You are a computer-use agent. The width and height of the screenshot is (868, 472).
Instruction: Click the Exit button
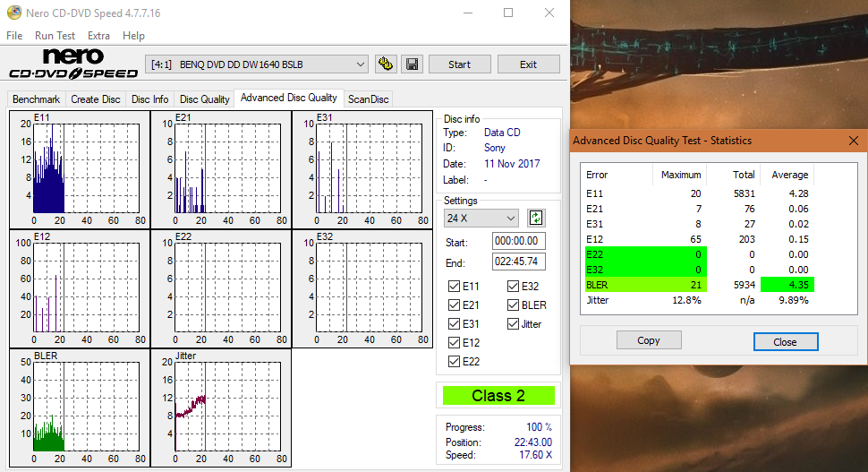528,64
